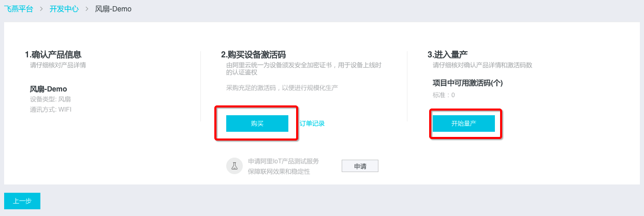644x216 pixels.
Task: Click the 标准：0 activation code count
Action: (x=444, y=95)
